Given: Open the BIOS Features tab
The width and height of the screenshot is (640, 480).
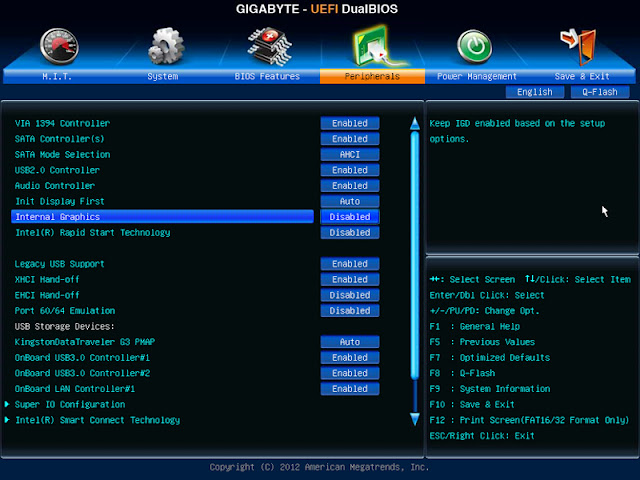Looking at the screenshot, I should click(x=267, y=76).
